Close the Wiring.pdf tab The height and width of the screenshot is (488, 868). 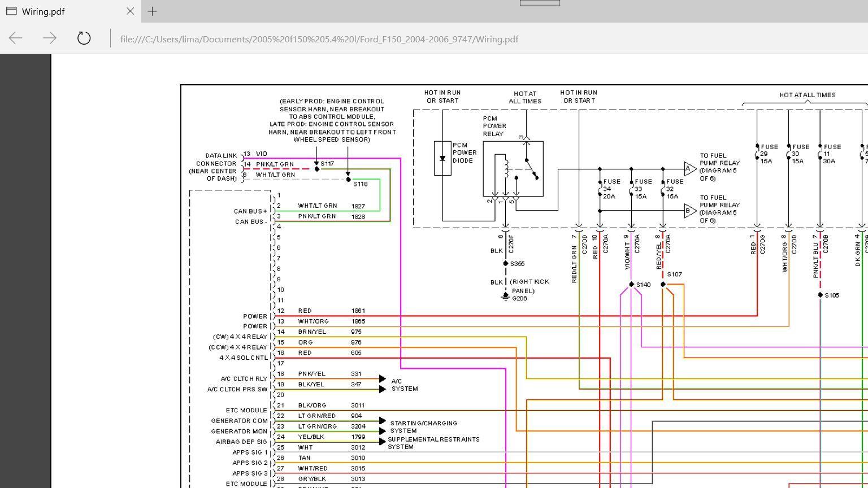(x=130, y=11)
